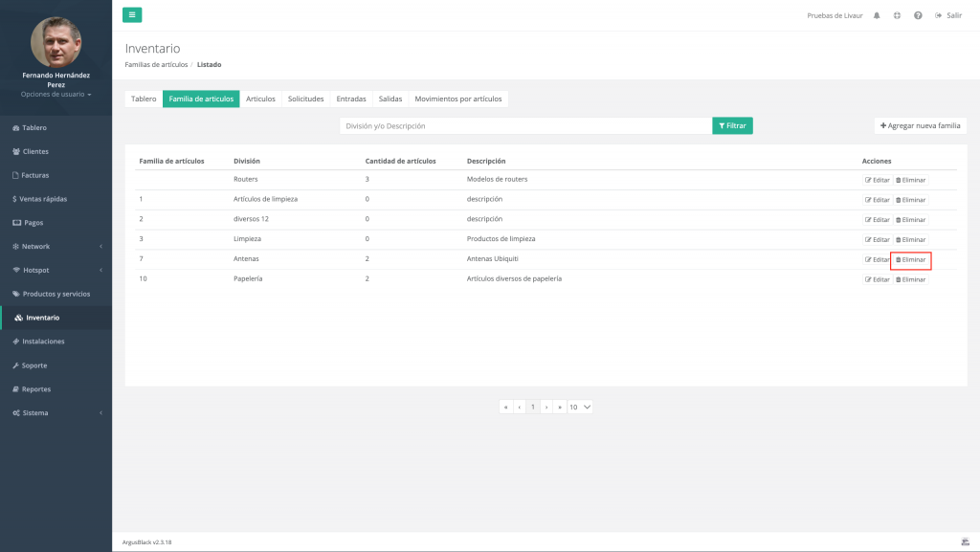Open the rows-per-page dropdown showing 10

pos(580,407)
